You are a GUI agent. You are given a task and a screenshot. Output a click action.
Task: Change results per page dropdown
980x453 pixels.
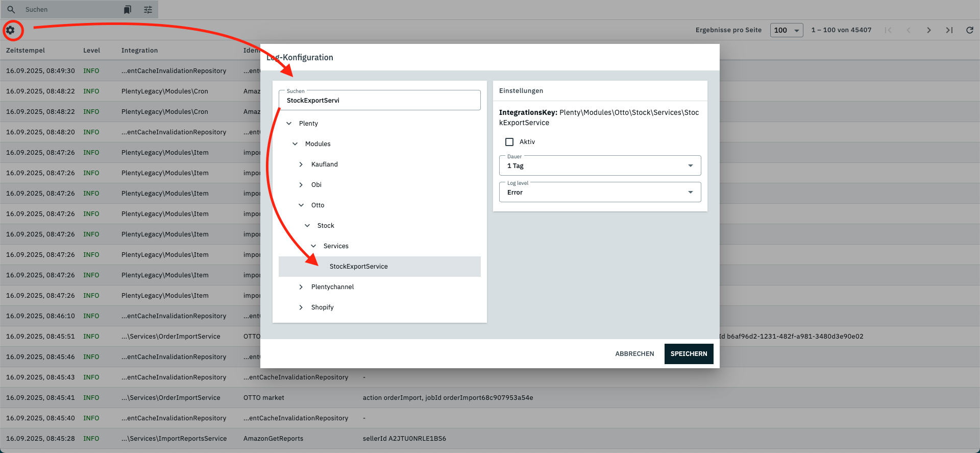click(x=786, y=30)
